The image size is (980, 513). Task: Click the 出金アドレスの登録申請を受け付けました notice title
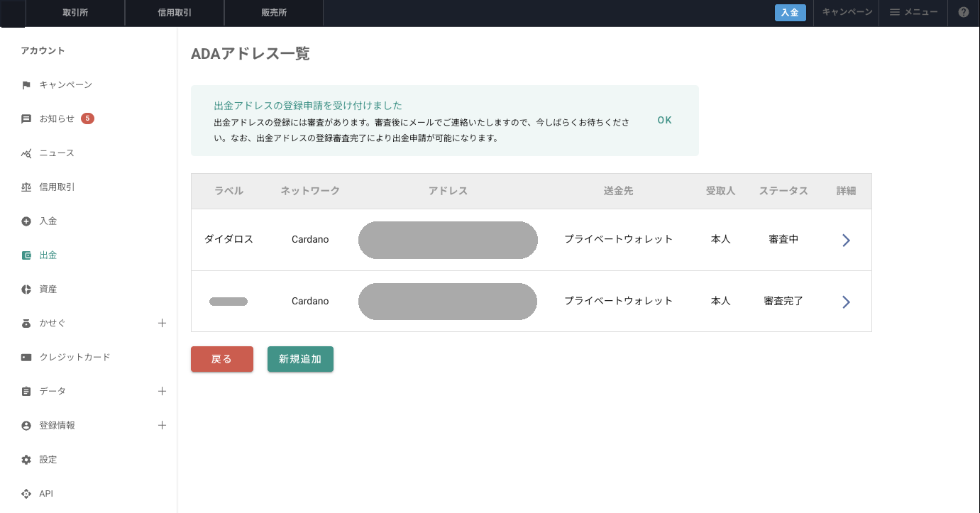click(x=308, y=106)
